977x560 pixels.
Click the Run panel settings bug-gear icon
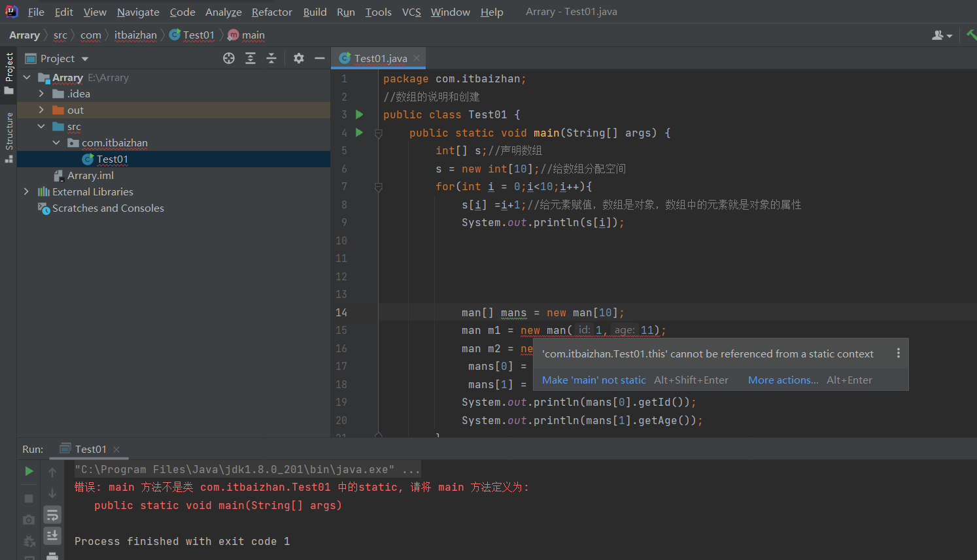[29, 541]
